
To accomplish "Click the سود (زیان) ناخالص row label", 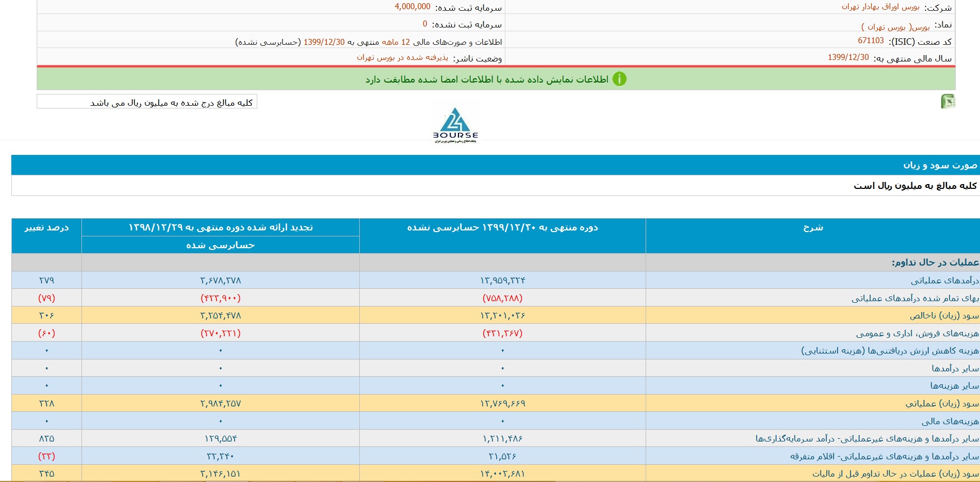I will point(944,315).
